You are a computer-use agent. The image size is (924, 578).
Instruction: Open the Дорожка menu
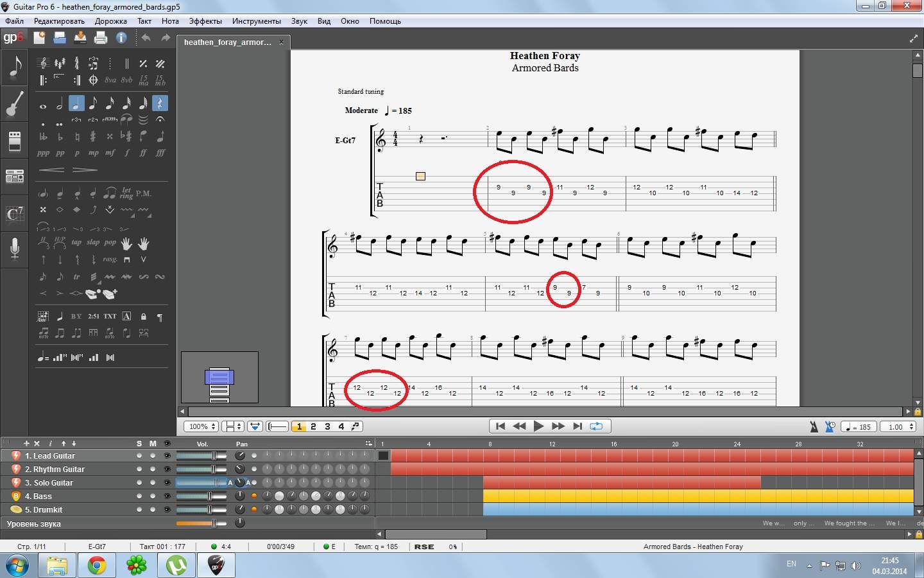click(111, 21)
